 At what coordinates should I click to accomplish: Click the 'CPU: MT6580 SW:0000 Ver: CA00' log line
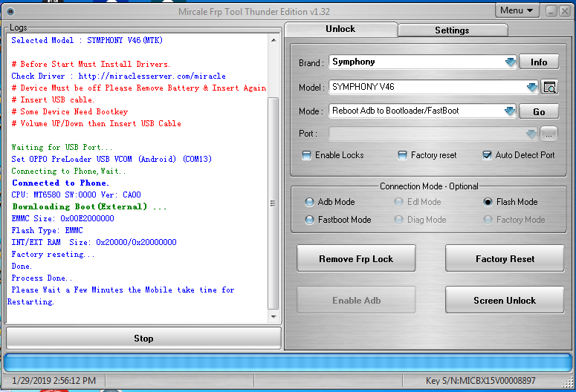pyautogui.click(x=77, y=195)
